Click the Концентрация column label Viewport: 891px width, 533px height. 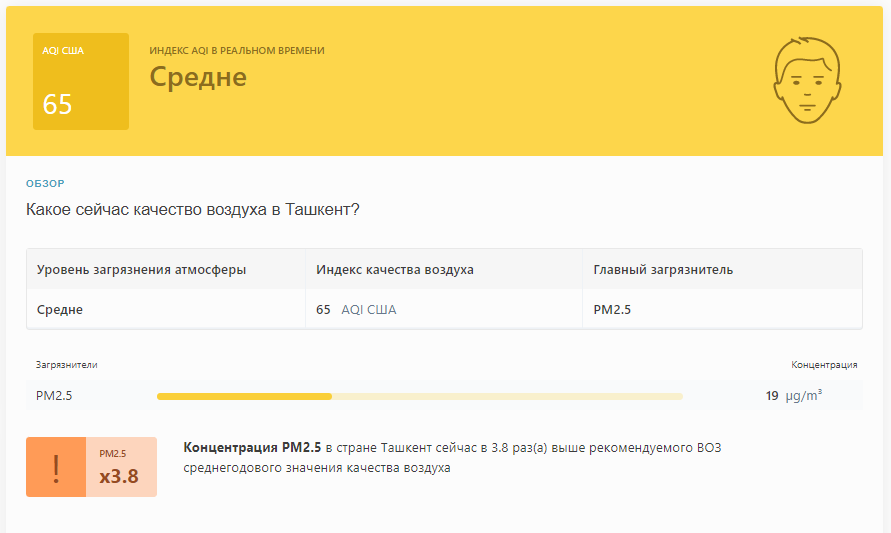coord(824,365)
